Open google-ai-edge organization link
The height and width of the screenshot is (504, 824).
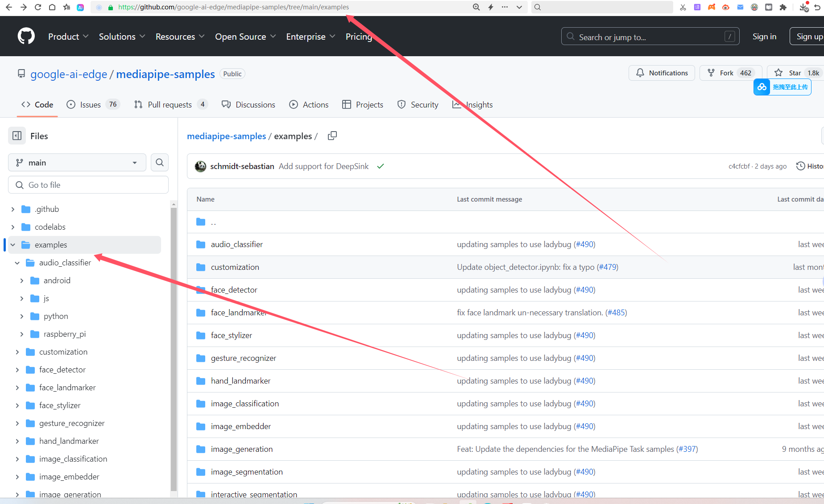(69, 74)
